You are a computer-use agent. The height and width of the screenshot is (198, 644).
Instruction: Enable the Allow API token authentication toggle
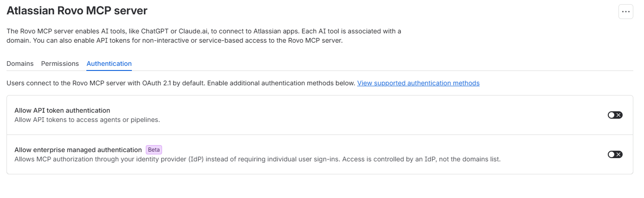tap(615, 115)
